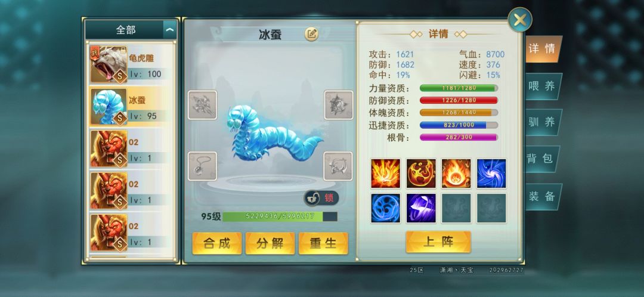Select the purple lightning skill icon
The width and height of the screenshot is (644, 297).
pos(421,208)
